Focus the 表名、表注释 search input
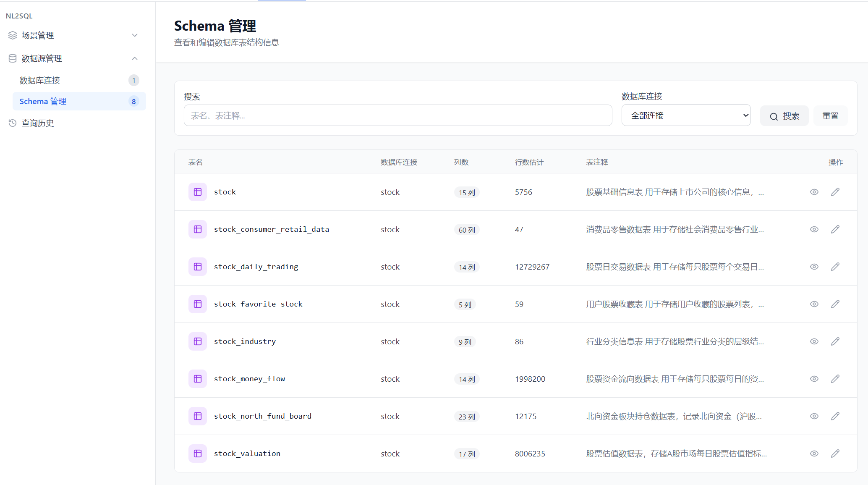The image size is (868, 485). tap(397, 115)
